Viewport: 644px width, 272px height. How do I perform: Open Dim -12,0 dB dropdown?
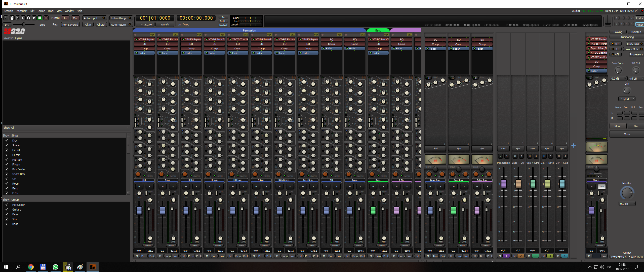click(627, 99)
